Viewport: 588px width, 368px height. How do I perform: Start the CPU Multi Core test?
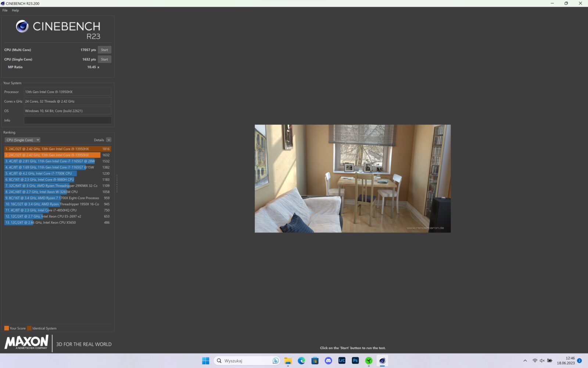pos(104,50)
